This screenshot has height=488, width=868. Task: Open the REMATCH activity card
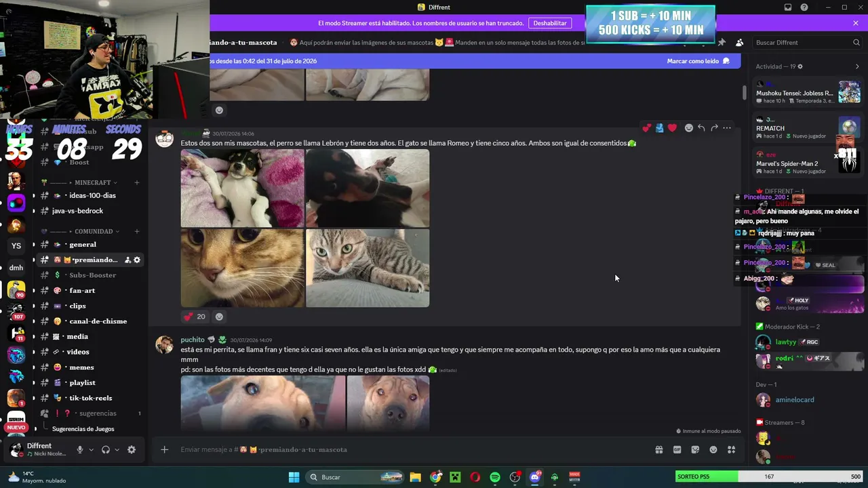[x=808, y=128]
